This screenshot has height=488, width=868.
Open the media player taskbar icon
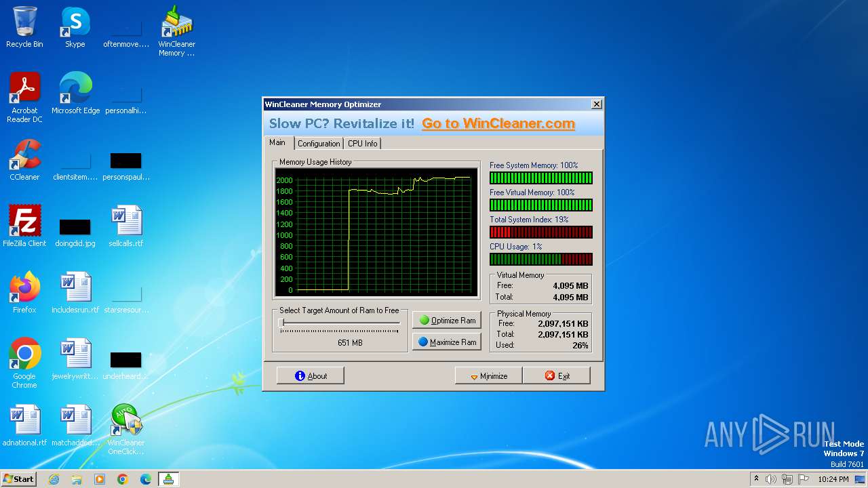click(100, 479)
